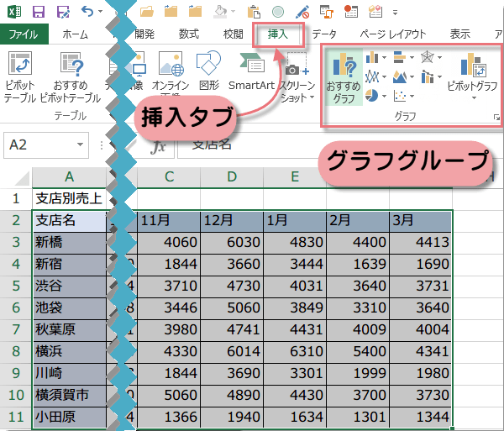The height and width of the screenshot is (431, 504).
Task: Switch to the Insert (挿入) tab
Action: click(x=278, y=34)
